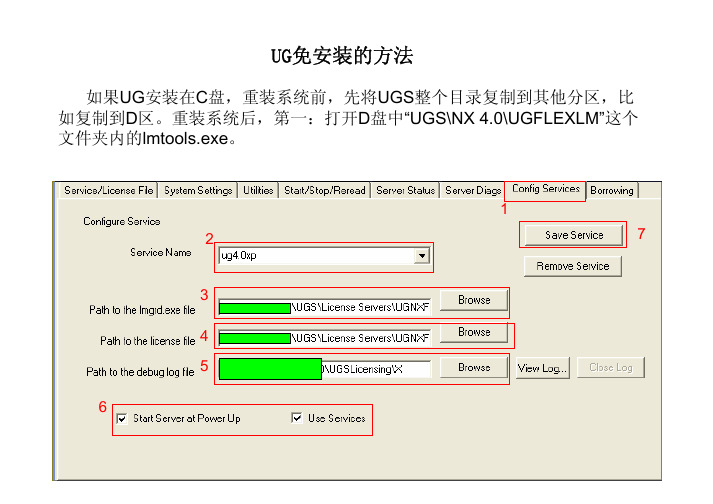Viewport: 713px width, 504px height.
Task: Click the Path to the lmgrd.exe file label
Action: 142,310
